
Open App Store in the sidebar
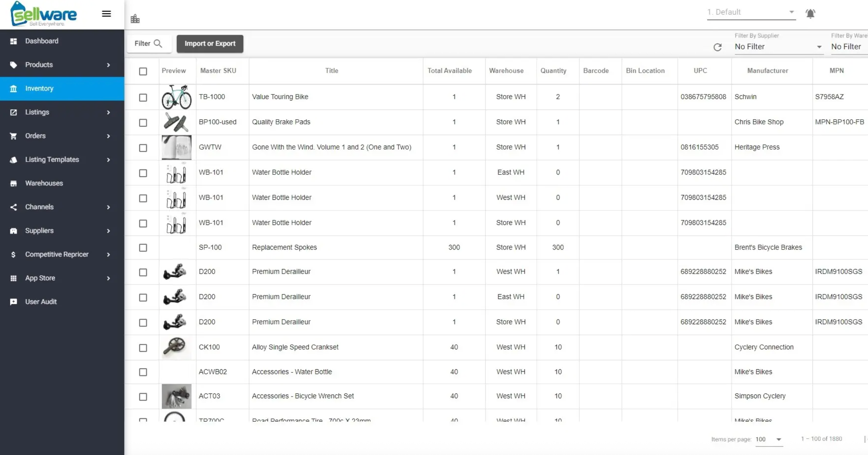[62, 278]
